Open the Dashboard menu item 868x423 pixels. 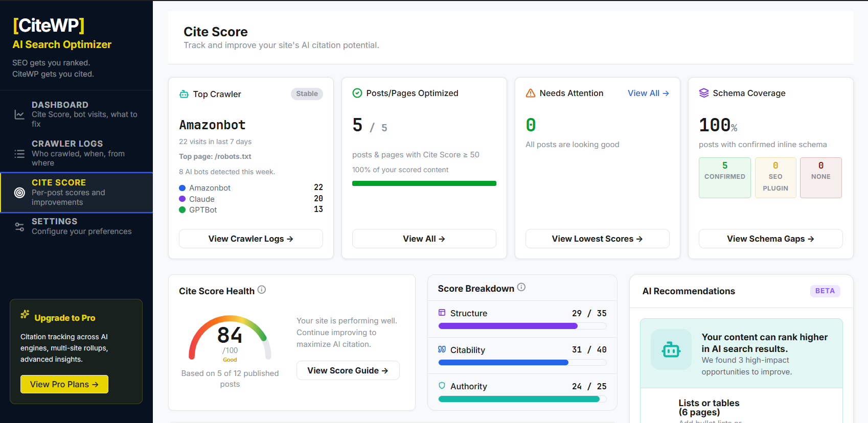pyautogui.click(x=77, y=114)
